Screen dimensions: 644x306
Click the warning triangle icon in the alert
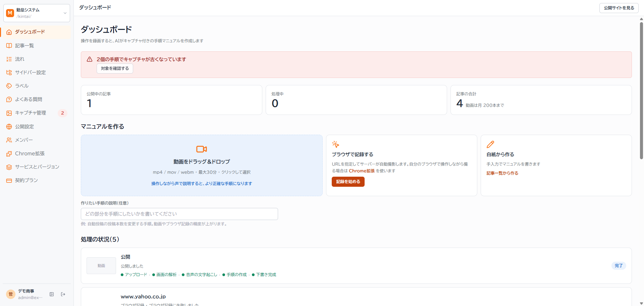(x=90, y=59)
